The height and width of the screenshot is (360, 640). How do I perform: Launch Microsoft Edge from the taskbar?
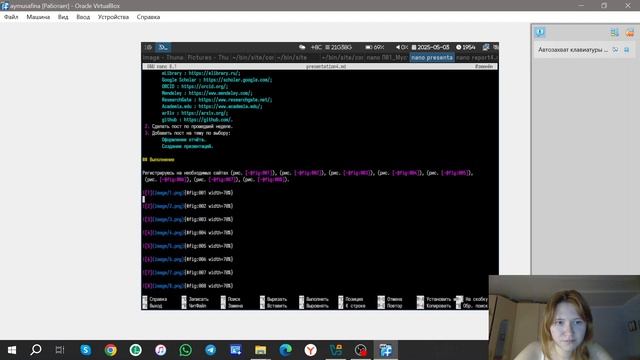pyautogui.click(x=286, y=350)
